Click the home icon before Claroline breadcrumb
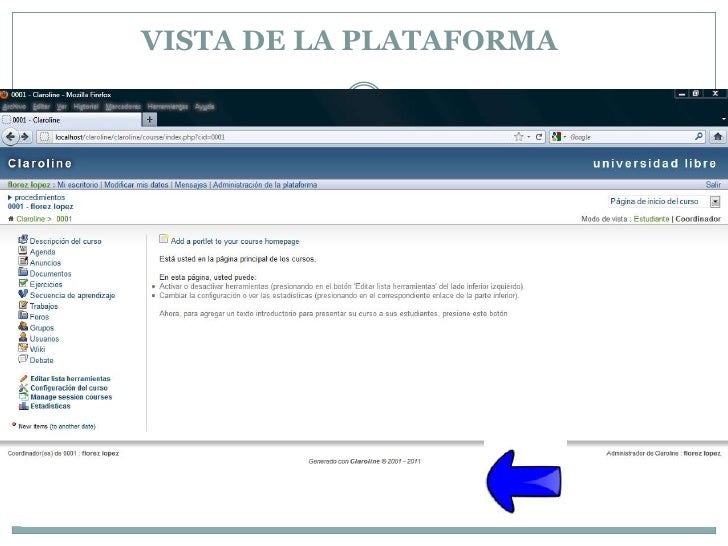728x546 pixels. click(10, 219)
